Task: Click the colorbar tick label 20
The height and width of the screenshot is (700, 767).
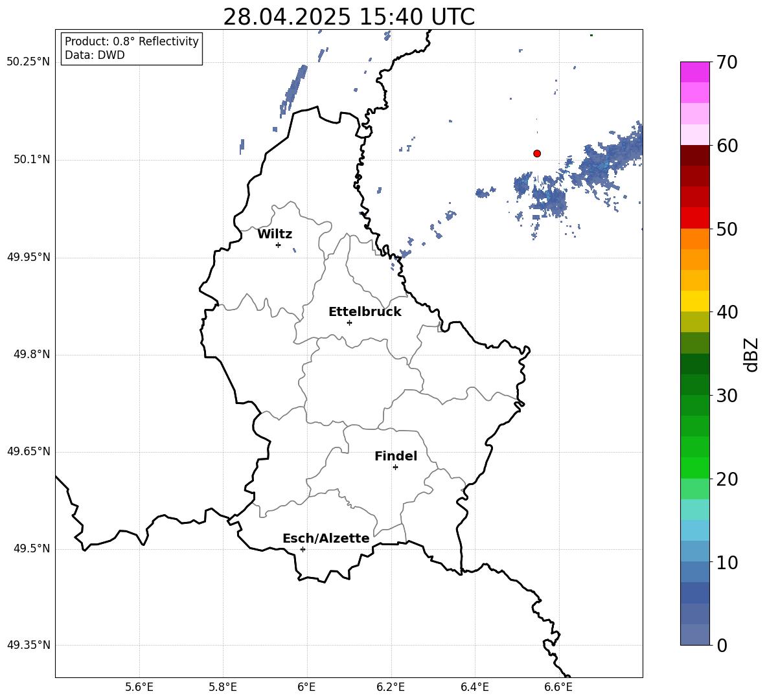Action: 727,479
